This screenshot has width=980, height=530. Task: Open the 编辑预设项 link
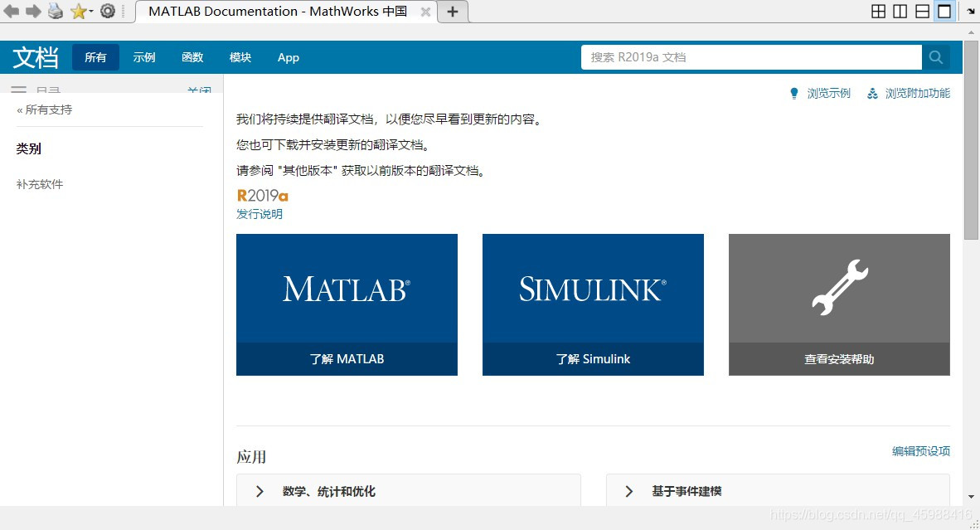coord(921,451)
